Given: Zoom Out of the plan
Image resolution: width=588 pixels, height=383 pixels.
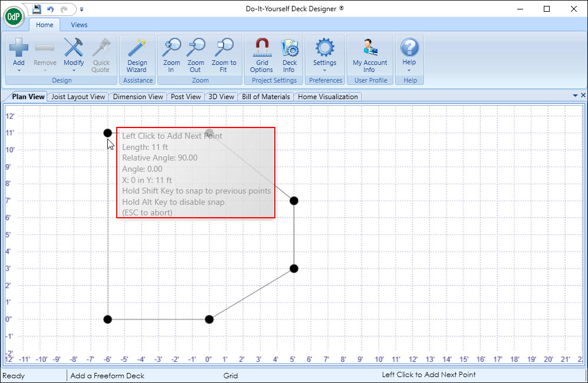Looking at the screenshot, I should [196, 55].
